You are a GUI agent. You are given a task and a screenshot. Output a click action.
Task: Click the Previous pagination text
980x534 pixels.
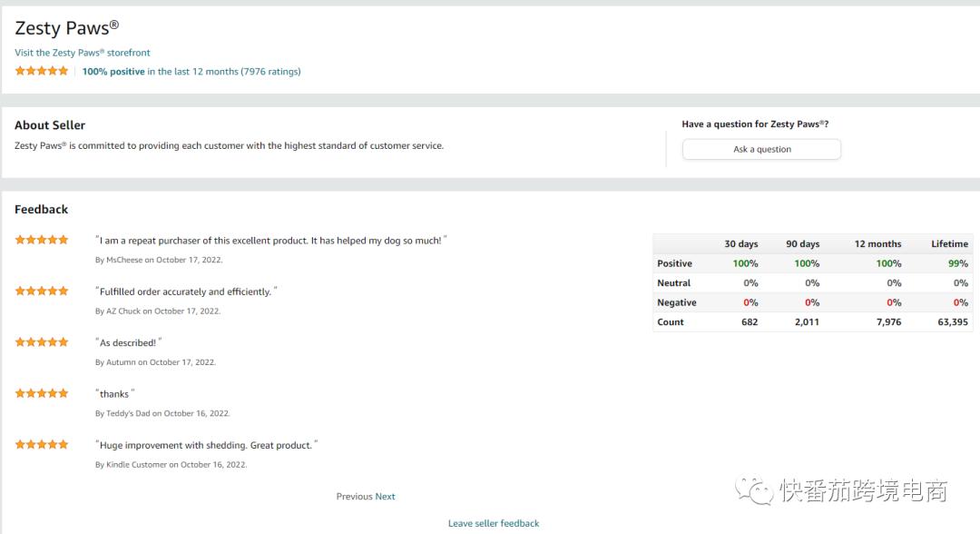[x=355, y=497]
